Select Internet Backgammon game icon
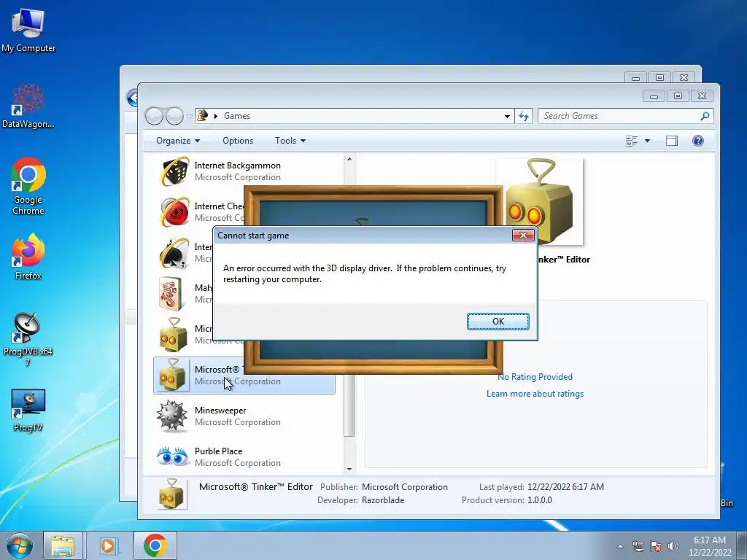Viewport: 747px width, 560px height. click(x=174, y=171)
